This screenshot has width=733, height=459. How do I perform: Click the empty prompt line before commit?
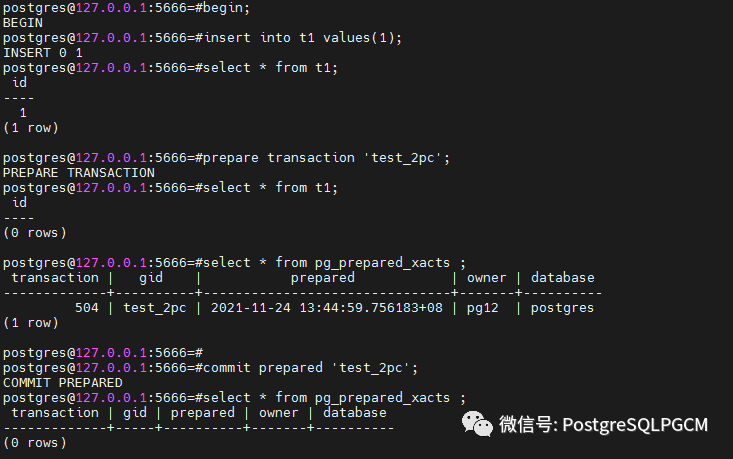click(x=103, y=353)
